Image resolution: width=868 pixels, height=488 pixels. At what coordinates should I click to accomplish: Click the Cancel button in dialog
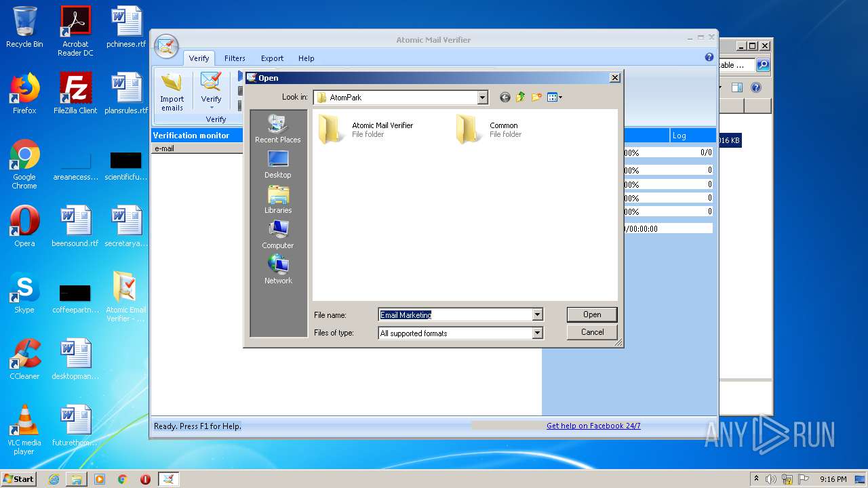pos(592,332)
